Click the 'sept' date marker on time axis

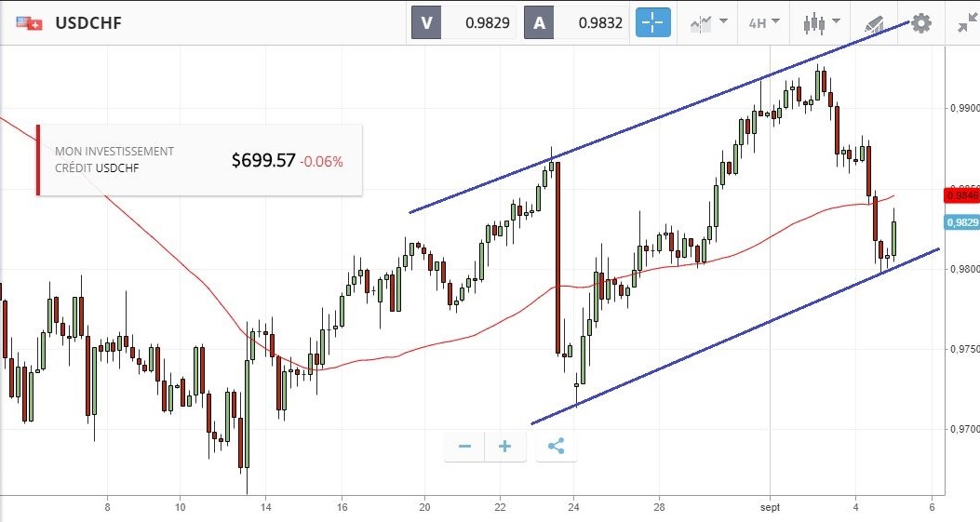[x=769, y=507]
